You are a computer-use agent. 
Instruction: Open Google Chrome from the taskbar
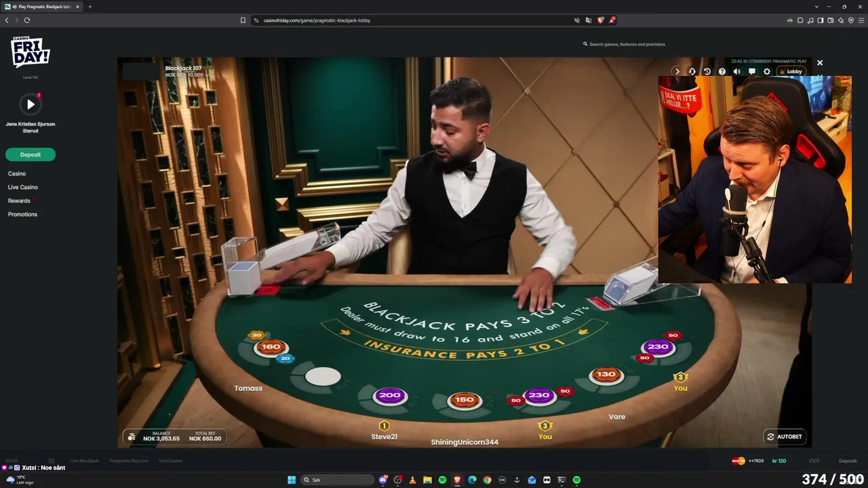click(x=487, y=480)
